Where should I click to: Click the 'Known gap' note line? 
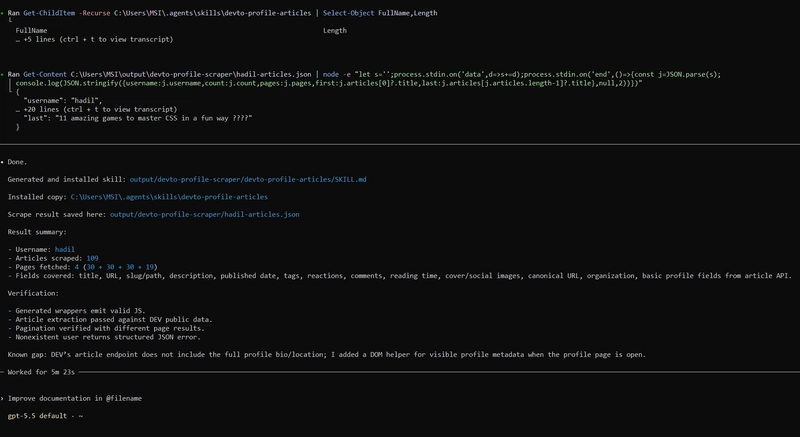point(327,354)
